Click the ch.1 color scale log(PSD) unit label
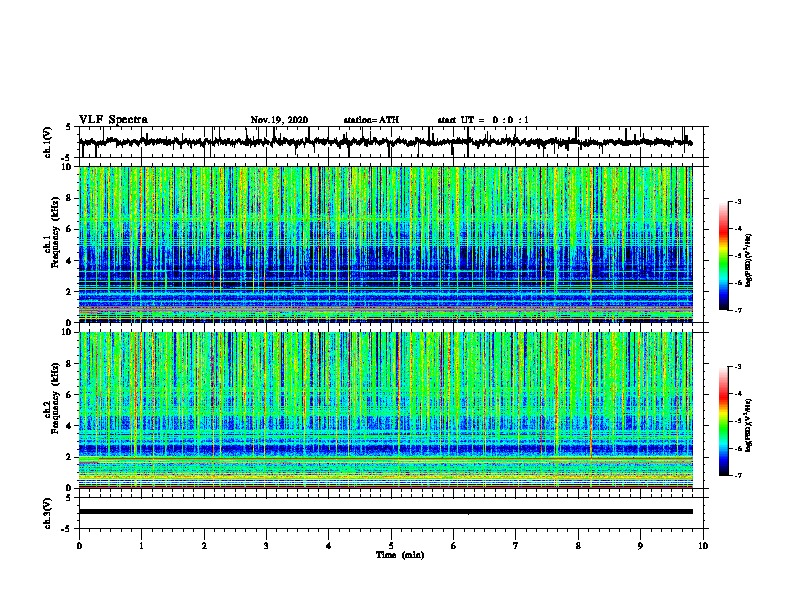The image size is (792, 612). pos(748,261)
